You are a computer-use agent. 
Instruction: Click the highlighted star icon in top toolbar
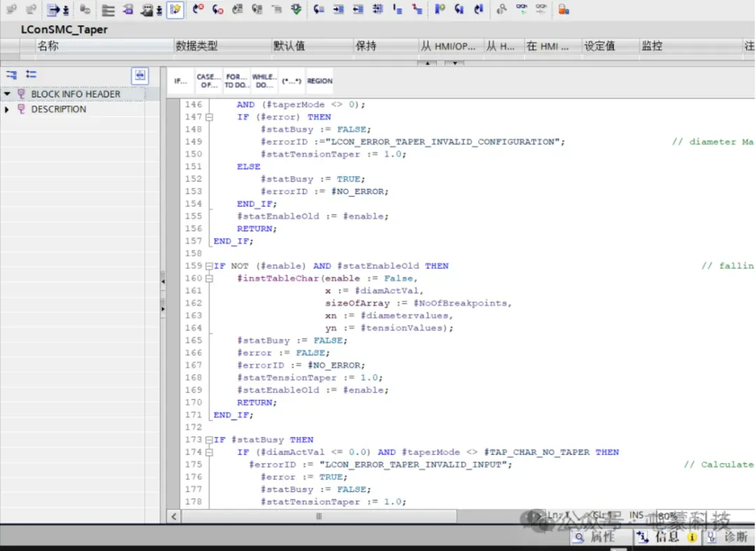click(x=175, y=9)
